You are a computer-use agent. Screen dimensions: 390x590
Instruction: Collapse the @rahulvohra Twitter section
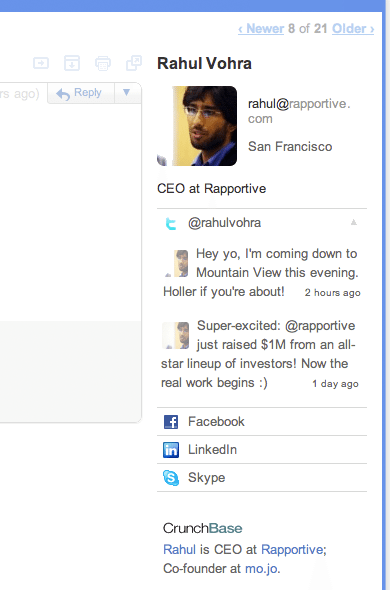coord(353,222)
